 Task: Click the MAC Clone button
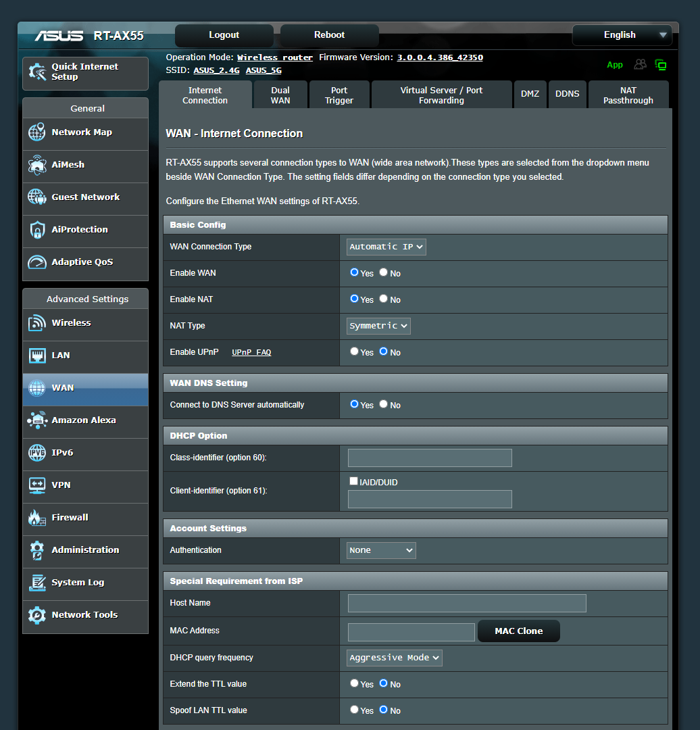[519, 631]
